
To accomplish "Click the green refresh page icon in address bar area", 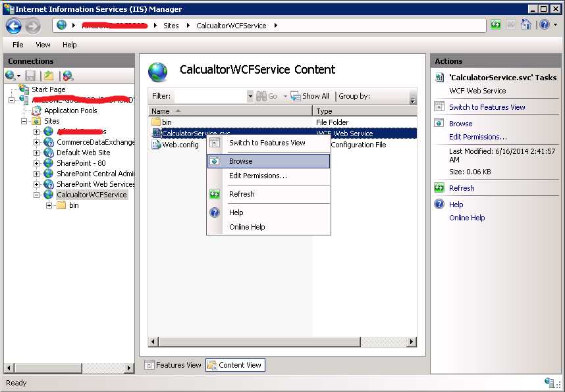I will 495,25.
